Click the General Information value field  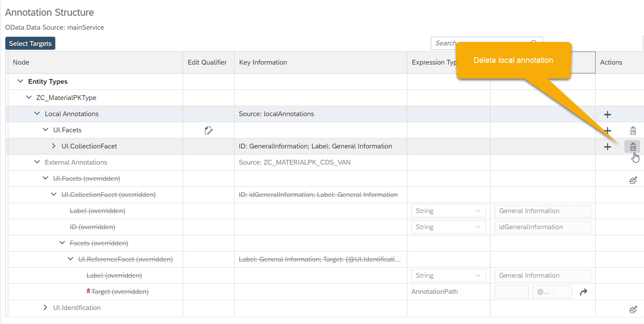pos(542,211)
